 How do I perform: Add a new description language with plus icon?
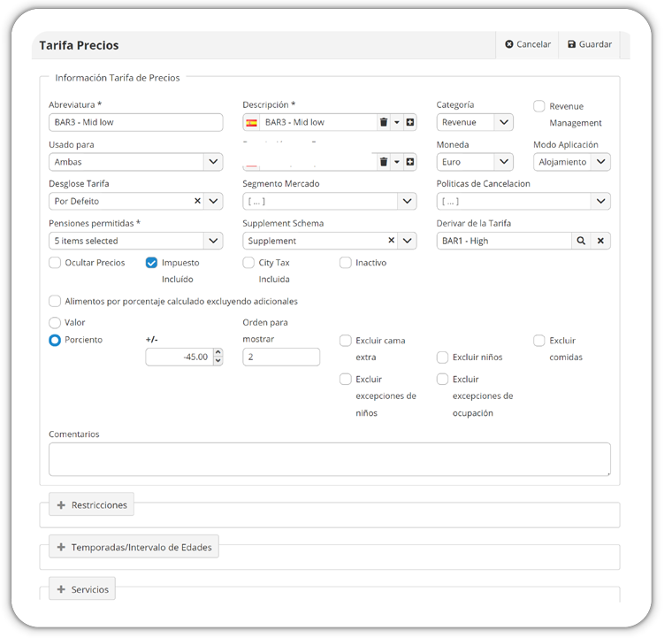point(410,122)
